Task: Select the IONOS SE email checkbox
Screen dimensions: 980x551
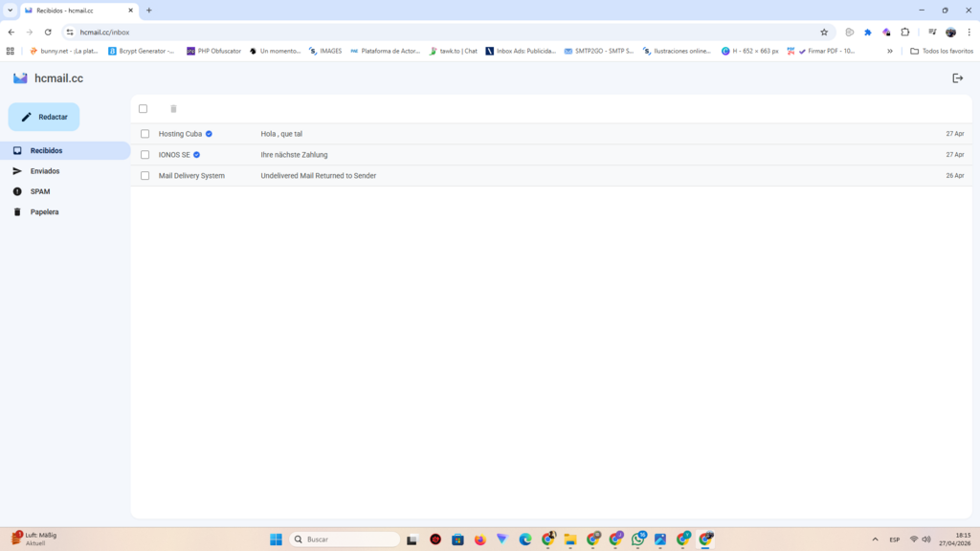Action: click(145, 155)
